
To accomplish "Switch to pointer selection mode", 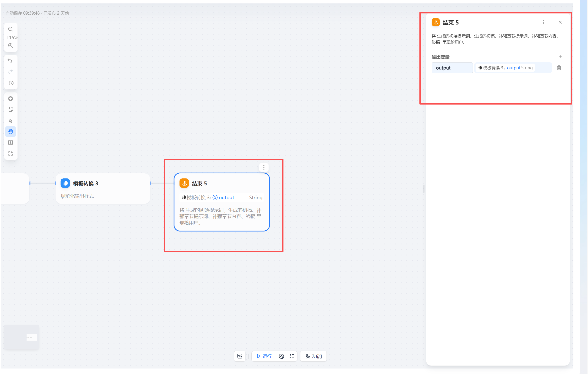I will pos(11,121).
